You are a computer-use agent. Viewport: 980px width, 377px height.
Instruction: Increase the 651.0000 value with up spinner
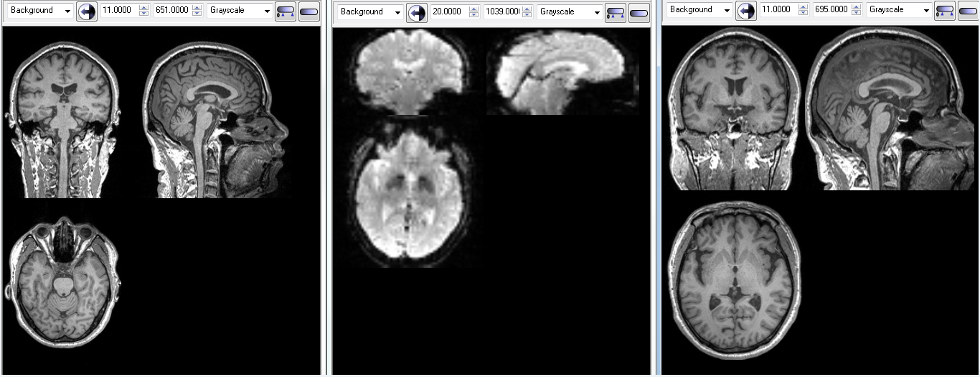click(x=197, y=8)
